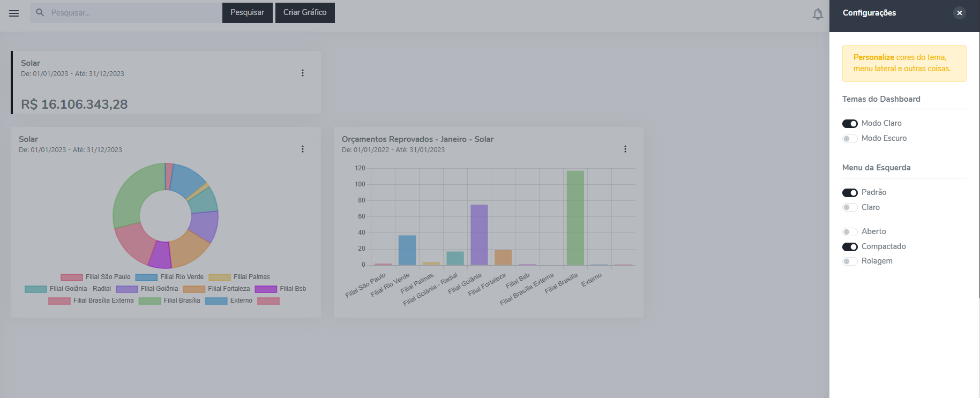Open the hamburger menu icon
This screenshot has width=980, height=398.
tap(14, 13)
